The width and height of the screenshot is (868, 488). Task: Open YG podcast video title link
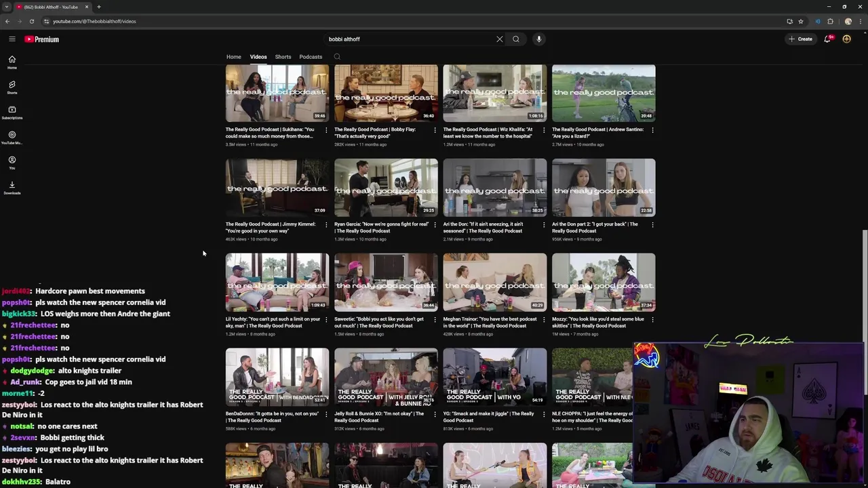point(488,417)
